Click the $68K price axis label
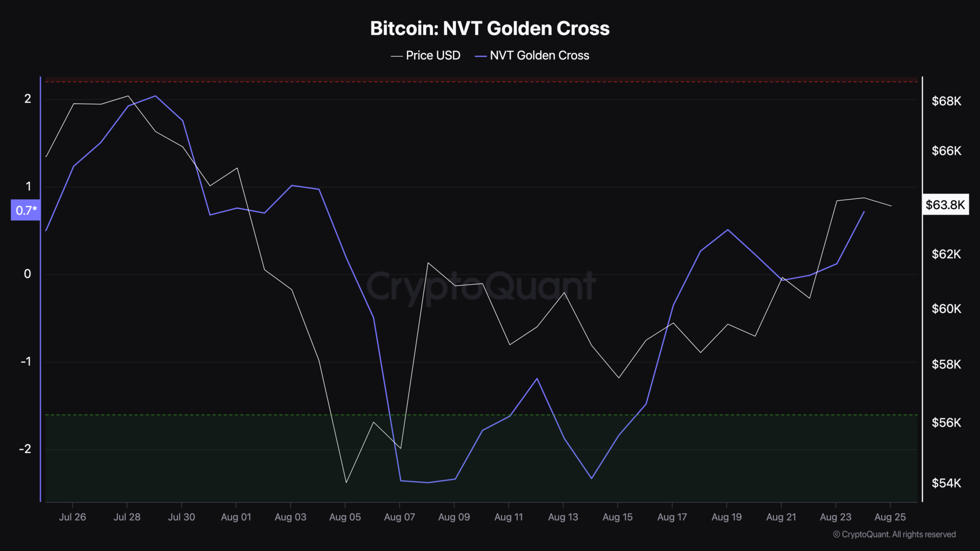The width and height of the screenshot is (980, 551). 946,101
